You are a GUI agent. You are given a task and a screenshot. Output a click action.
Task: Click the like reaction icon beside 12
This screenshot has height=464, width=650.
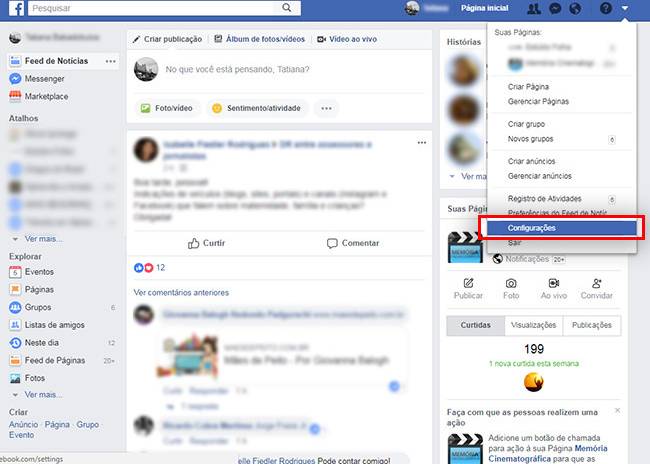click(138, 267)
